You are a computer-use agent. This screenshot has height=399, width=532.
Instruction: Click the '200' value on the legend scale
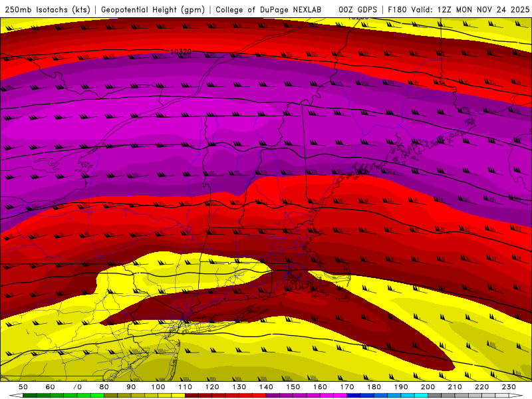(428, 387)
